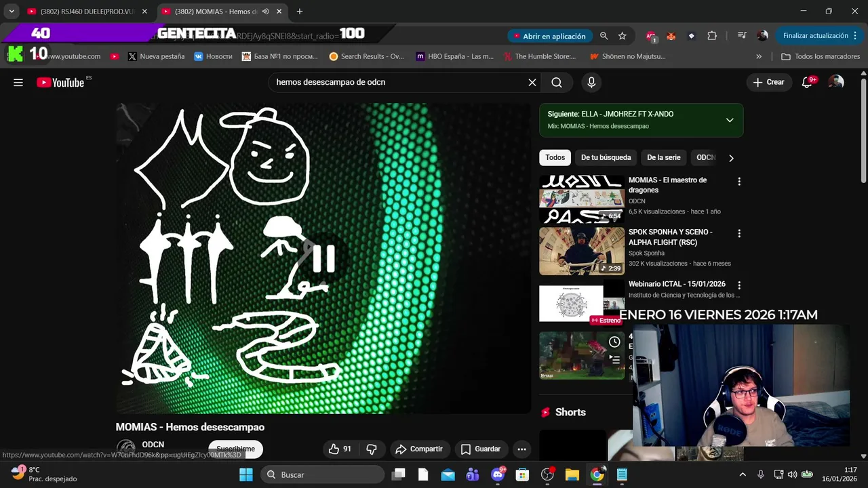The height and width of the screenshot is (488, 868).
Task: Open the page zoom magnifier icon
Action: tap(604, 36)
